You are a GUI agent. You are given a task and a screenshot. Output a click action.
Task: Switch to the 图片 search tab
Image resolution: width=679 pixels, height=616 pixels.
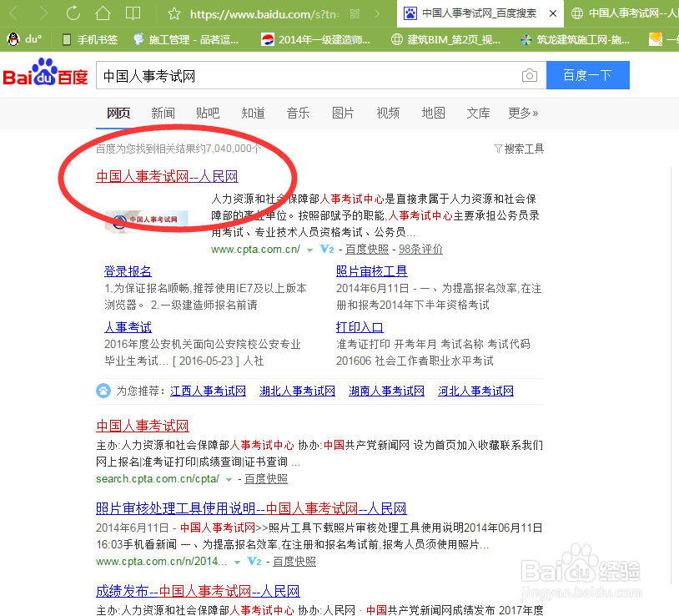pyautogui.click(x=343, y=113)
